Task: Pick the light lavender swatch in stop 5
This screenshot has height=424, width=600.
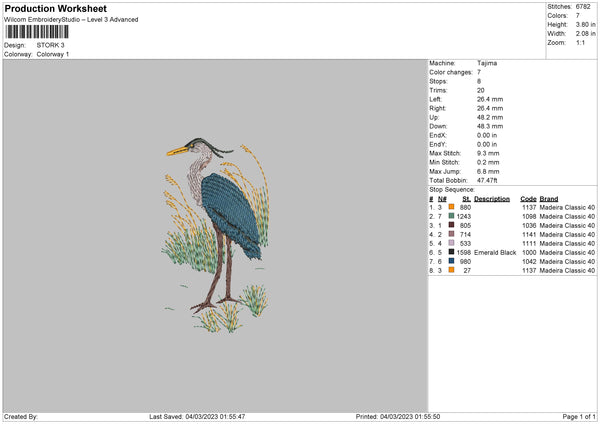Action: click(x=452, y=243)
